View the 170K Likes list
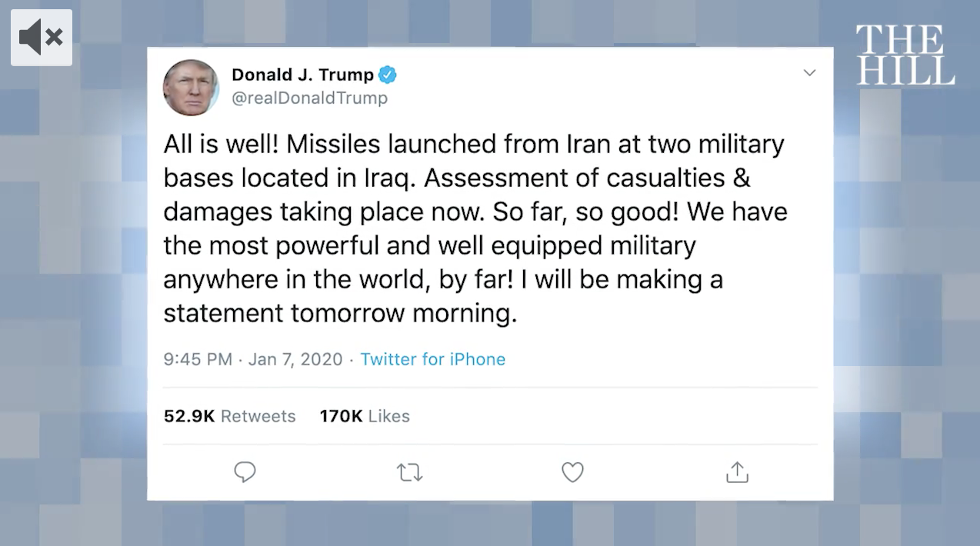The height and width of the screenshot is (546, 980). 365,416
